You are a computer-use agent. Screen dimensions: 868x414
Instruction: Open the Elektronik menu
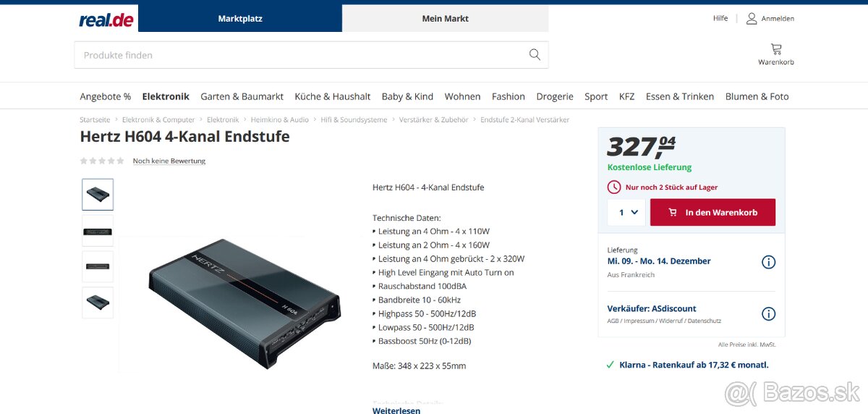(166, 96)
